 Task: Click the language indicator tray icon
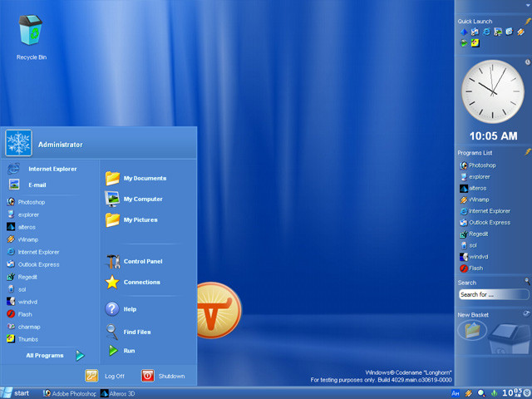click(455, 393)
